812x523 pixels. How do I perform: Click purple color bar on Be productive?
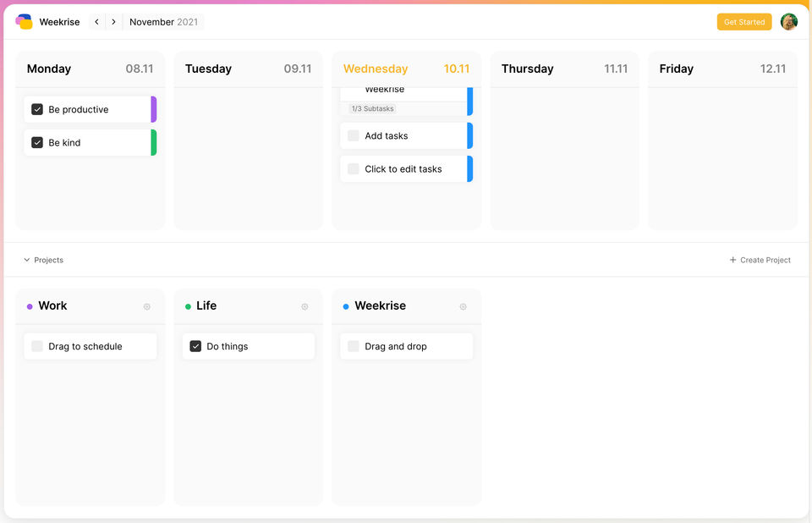point(154,109)
